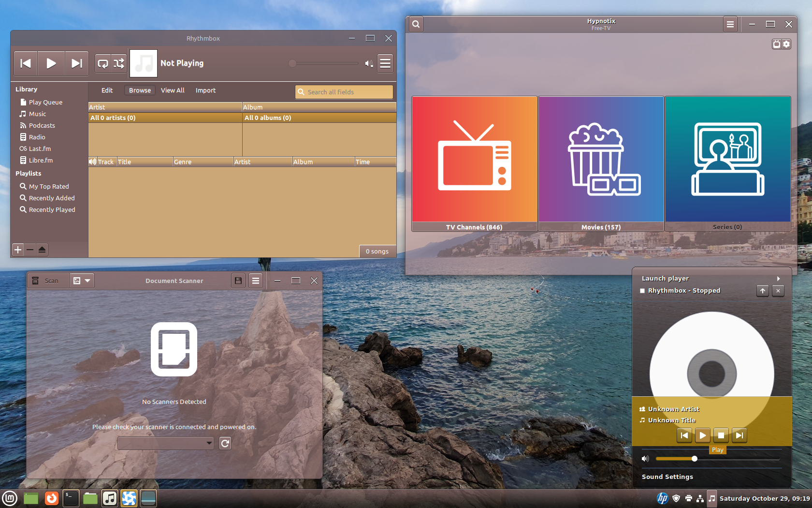Mute via sound applet speaker icon

point(645,459)
